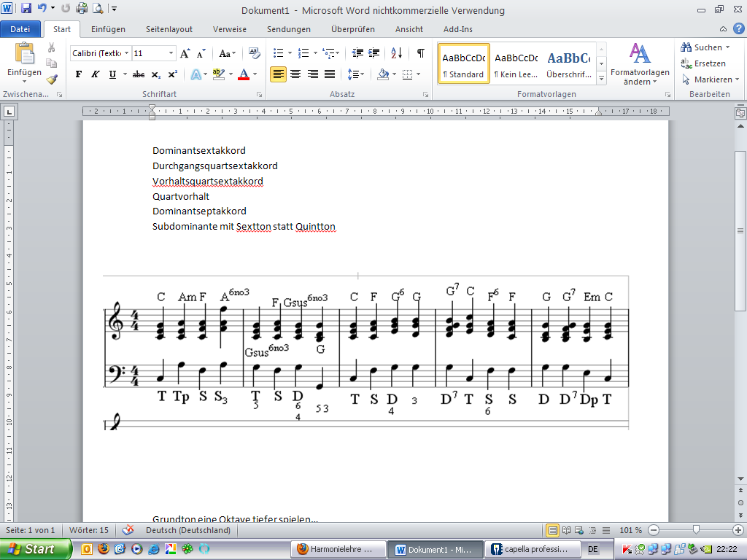Decrease font size with shrink font icon
Viewport: 747px width, 560px height.
click(x=201, y=53)
